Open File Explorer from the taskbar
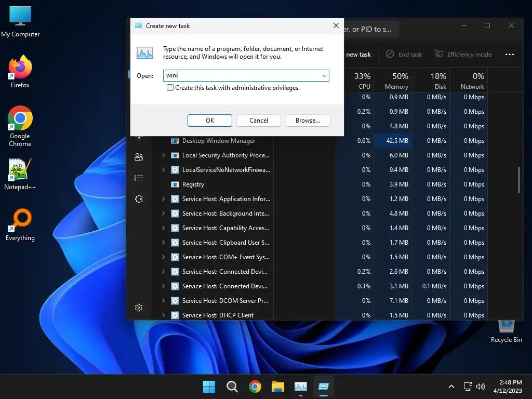 (x=277, y=387)
